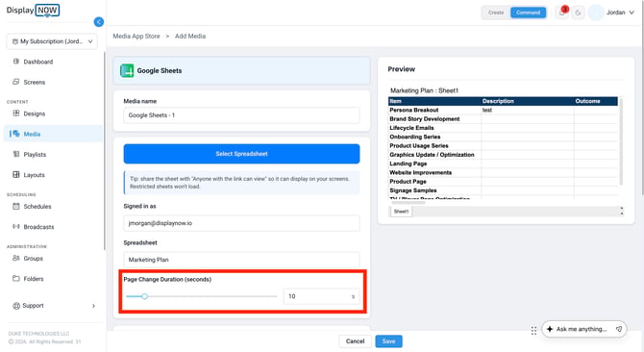Click the Page Change Duration slider handle
Screen dimensions: 644x352
coord(144,296)
